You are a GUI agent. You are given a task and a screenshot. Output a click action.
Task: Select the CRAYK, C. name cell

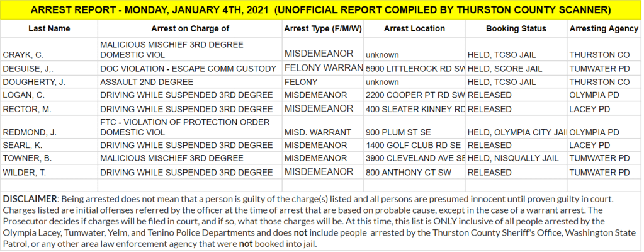[x=24, y=55]
